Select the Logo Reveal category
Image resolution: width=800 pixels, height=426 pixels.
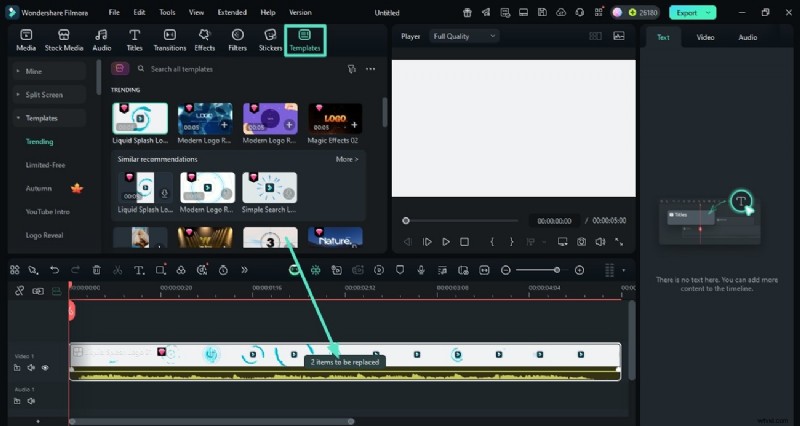[x=44, y=235]
